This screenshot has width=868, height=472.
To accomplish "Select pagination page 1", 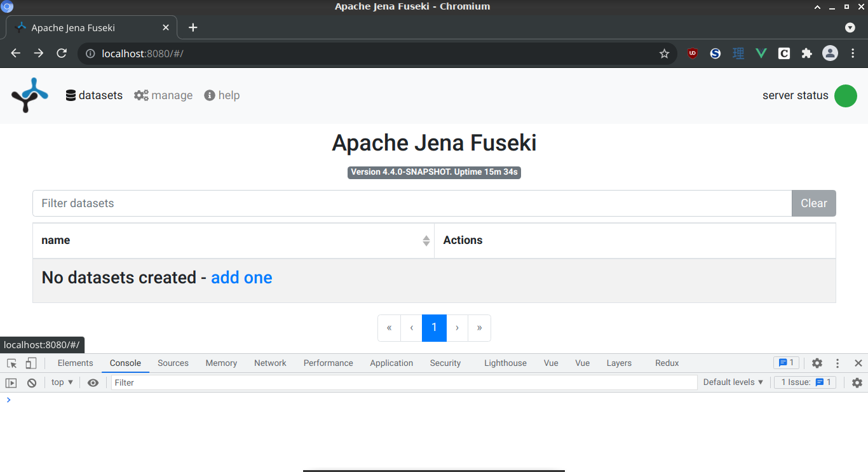I will pyautogui.click(x=435, y=328).
